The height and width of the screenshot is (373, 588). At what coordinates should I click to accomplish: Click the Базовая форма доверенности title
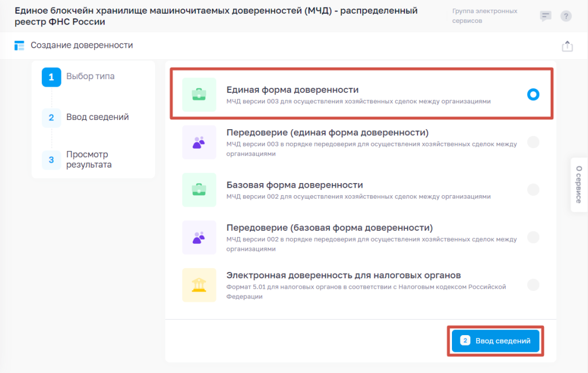[x=295, y=185]
